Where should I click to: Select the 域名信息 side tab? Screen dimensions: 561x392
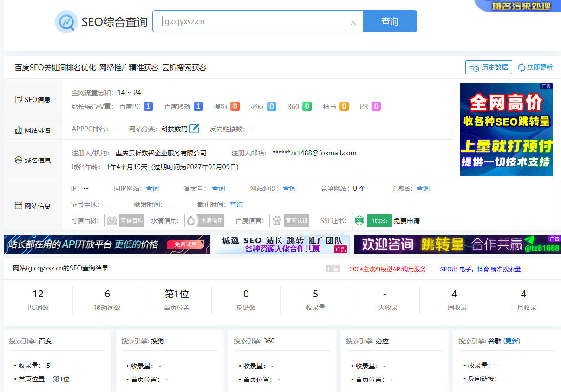pos(33,161)
